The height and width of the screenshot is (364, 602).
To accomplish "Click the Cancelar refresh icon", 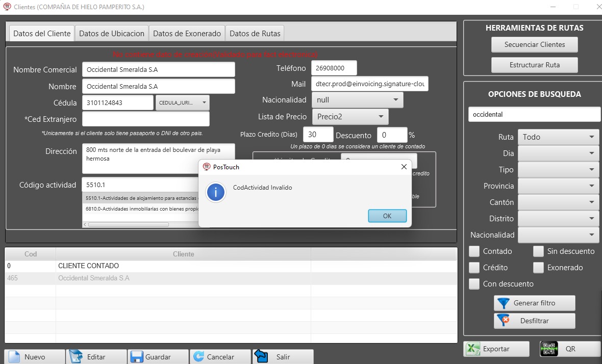I will click(198, 357).
